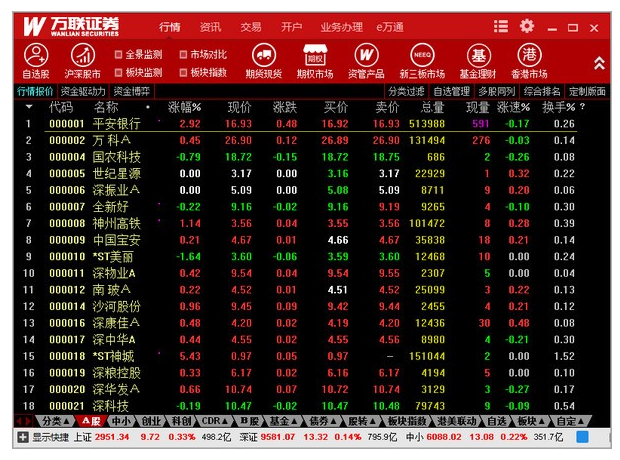The width and height of the screenshot is (620, 460).
Task: Click the blue square status icon
Action: pyautogui.click(x=582, y=437)
